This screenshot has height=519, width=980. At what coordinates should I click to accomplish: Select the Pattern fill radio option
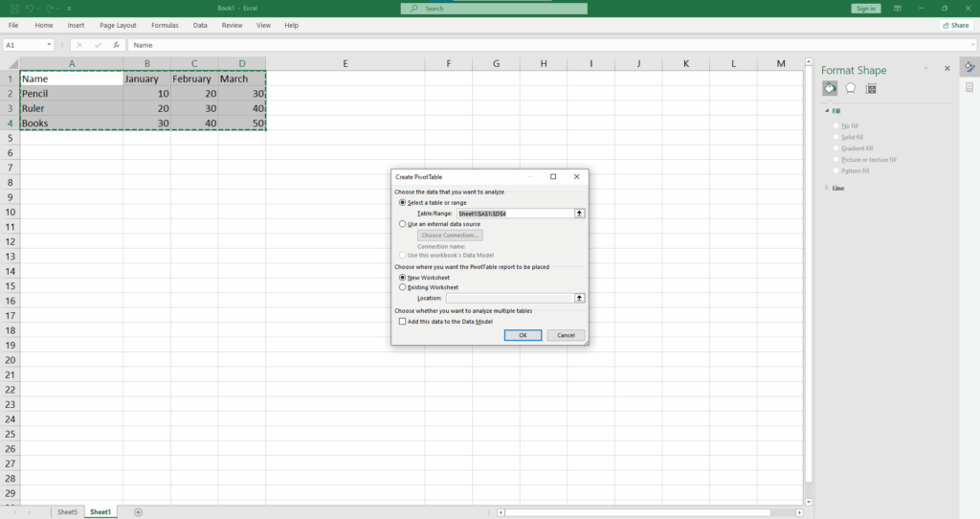[x=836, y=170]
